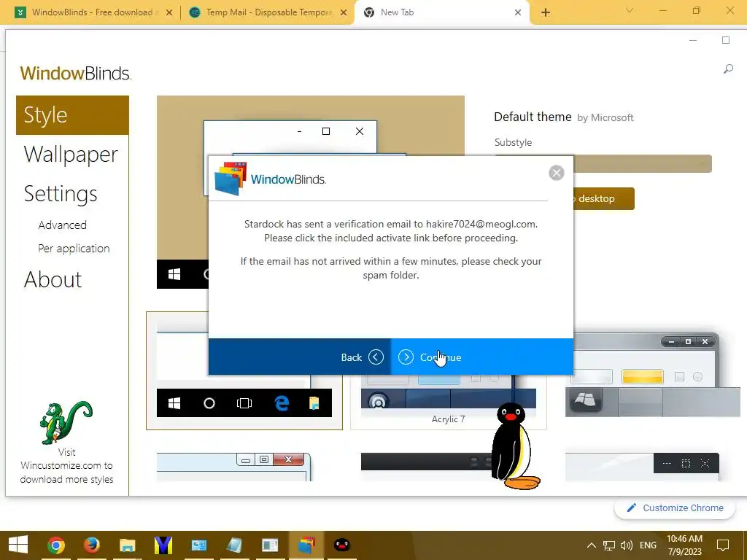The height and width of the screenshot is (560, 747).
Task: Click the Wincustomize gecko mascot icon
Action: [x=65, y=422]
